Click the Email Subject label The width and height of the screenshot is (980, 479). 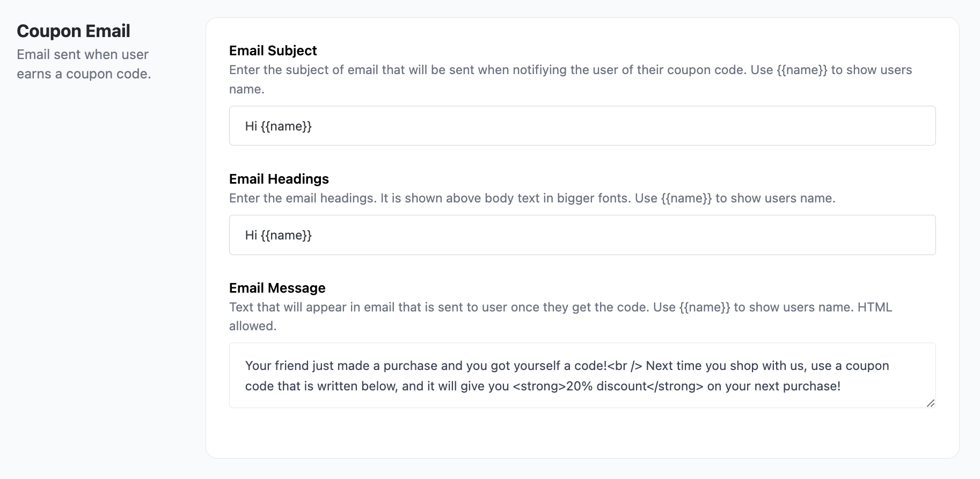(273, 50)
